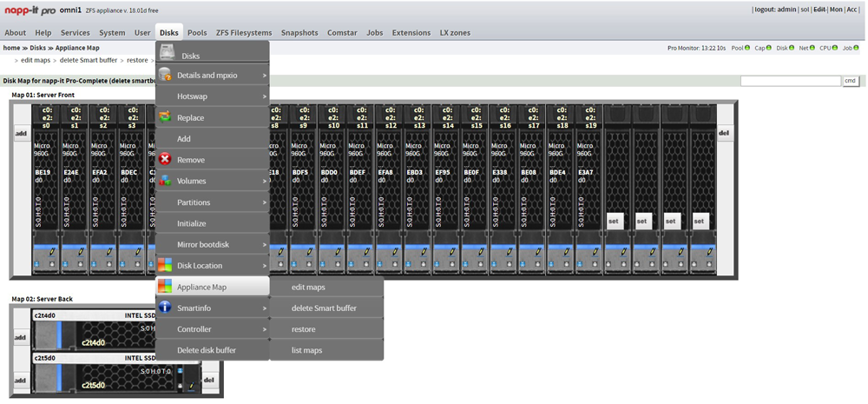
Task: Click the red X Remove icon
Action: pyautogui.click(x=165, y=160)
